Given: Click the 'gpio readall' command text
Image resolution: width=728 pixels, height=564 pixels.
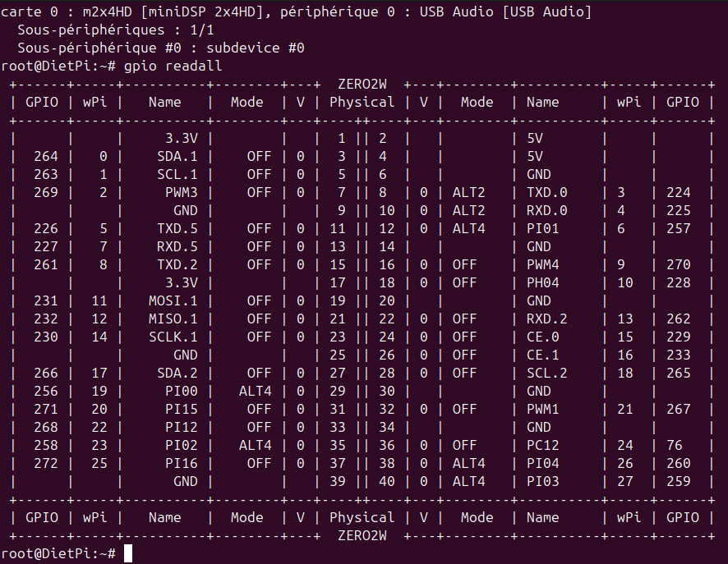Looking at the screenshot, I should pos(173,66).
